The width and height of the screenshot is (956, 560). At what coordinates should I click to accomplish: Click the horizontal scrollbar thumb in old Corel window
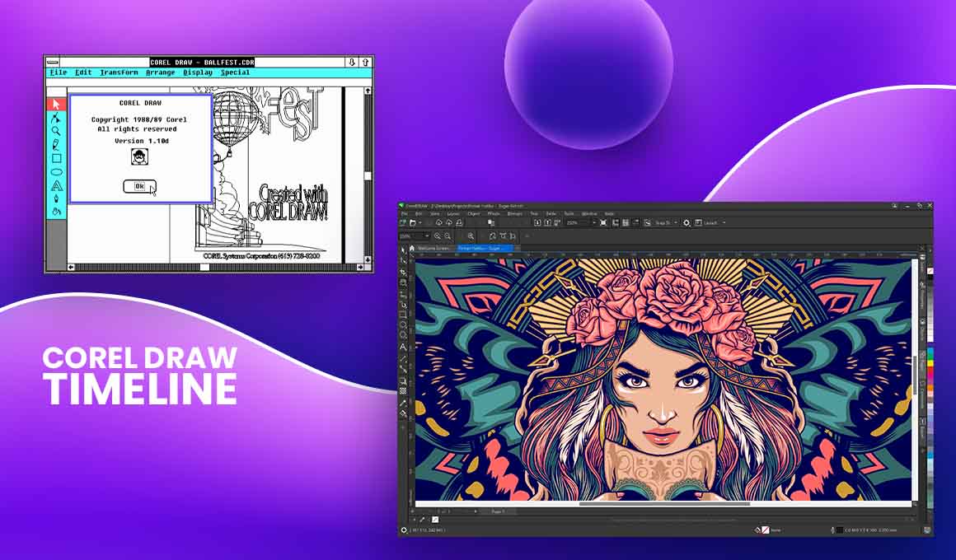coord(204,267)
